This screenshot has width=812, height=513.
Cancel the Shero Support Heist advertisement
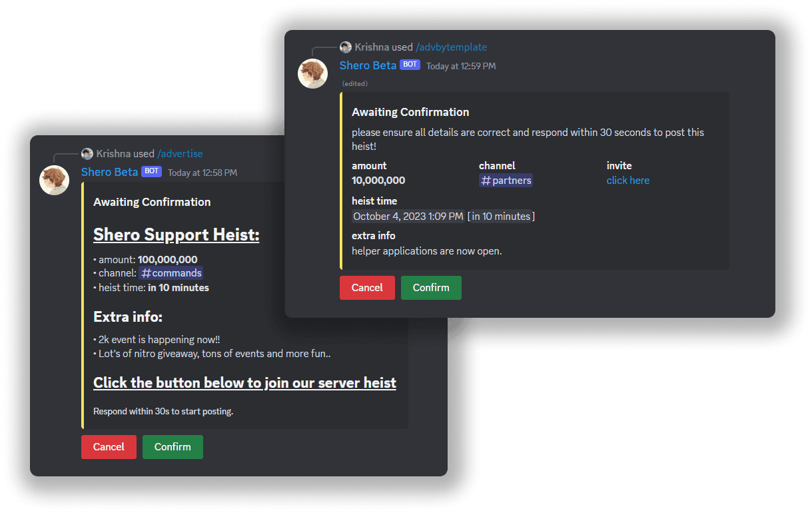pyautogui.click(x=109, y=447)
